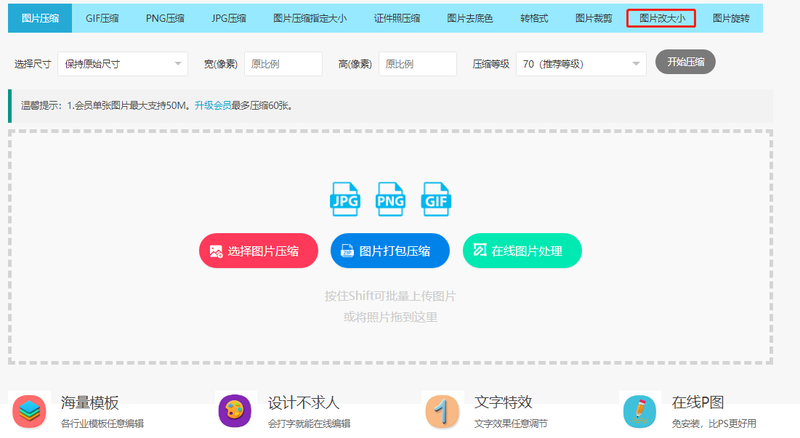Expand the 压缩等级 compression level dropdown
Screen dimensions: 800x438
(x=581, y=64)
